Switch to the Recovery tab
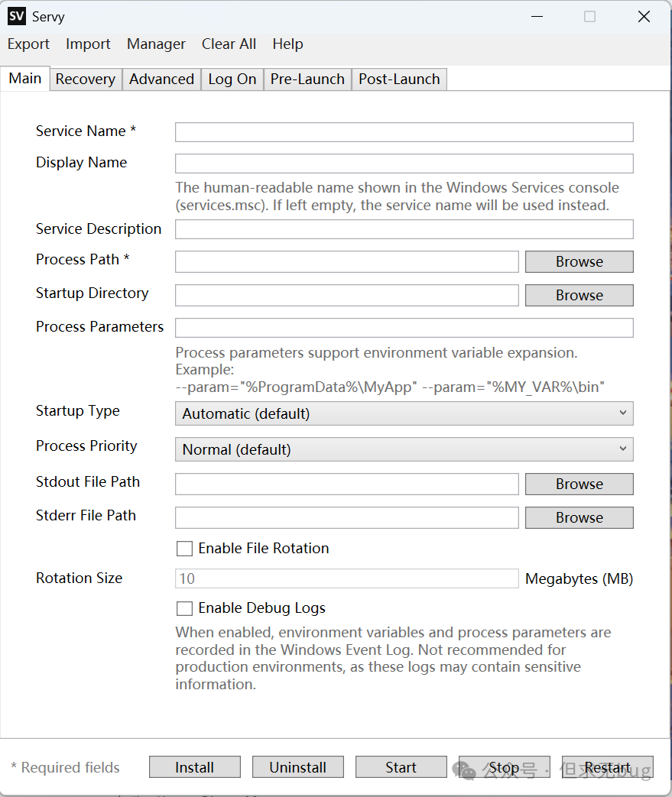 85,79
